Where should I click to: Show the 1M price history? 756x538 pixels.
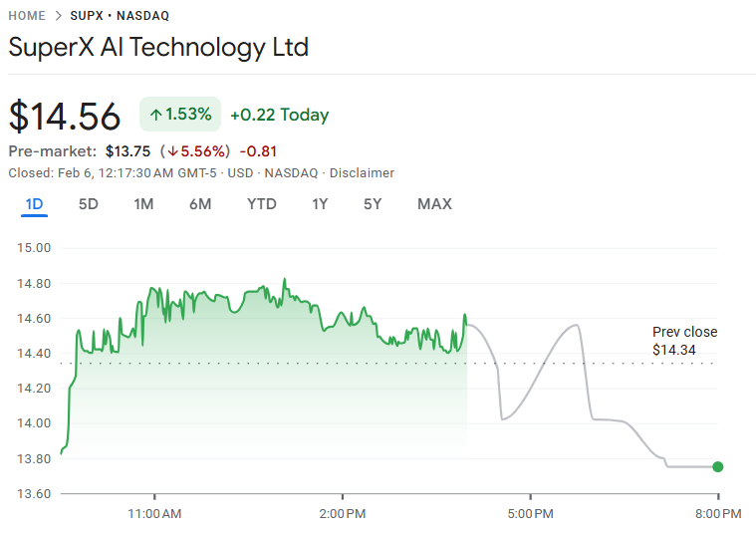[x=143, y=204]
